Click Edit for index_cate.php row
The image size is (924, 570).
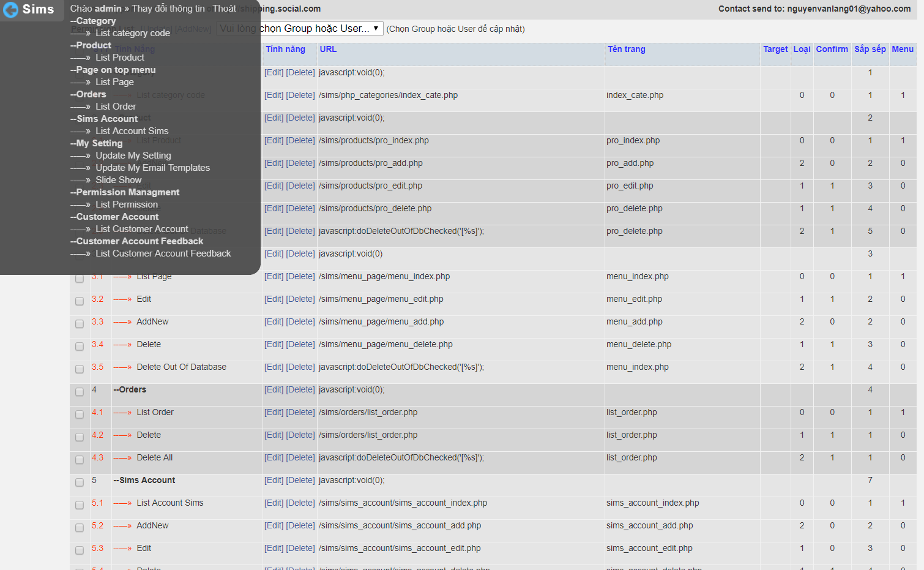tap(274, 95)
